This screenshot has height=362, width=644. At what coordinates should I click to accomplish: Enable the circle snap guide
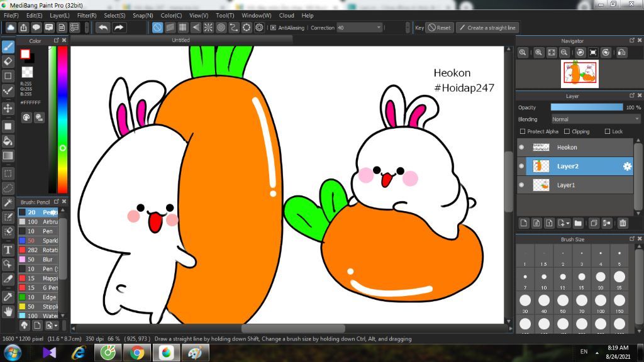tap(221, 28)
